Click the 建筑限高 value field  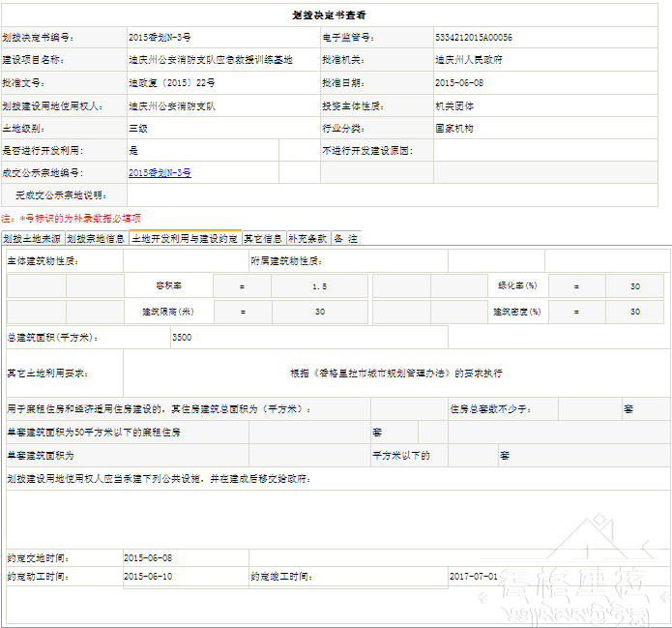(x=319, y=312)
